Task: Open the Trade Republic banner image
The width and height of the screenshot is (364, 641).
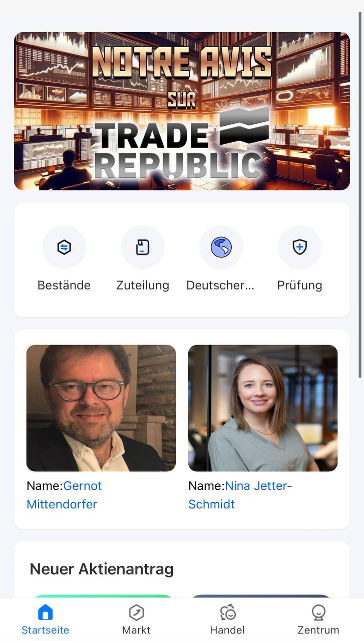Action: point(182,111)
